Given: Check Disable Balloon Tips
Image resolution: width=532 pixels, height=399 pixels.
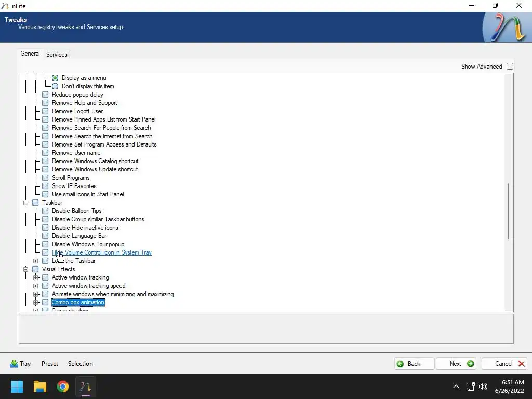Looking at the screenshot, I should [x=45, y=211].
